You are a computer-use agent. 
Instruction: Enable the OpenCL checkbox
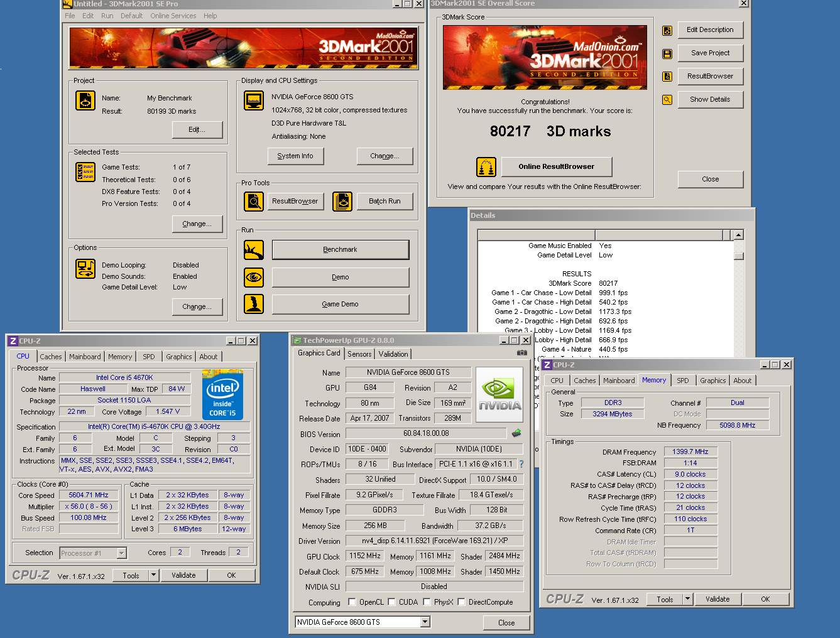(352, 602)
